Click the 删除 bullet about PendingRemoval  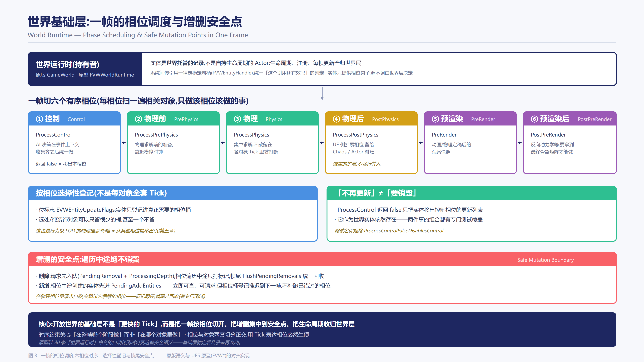[x=180, y=276]
